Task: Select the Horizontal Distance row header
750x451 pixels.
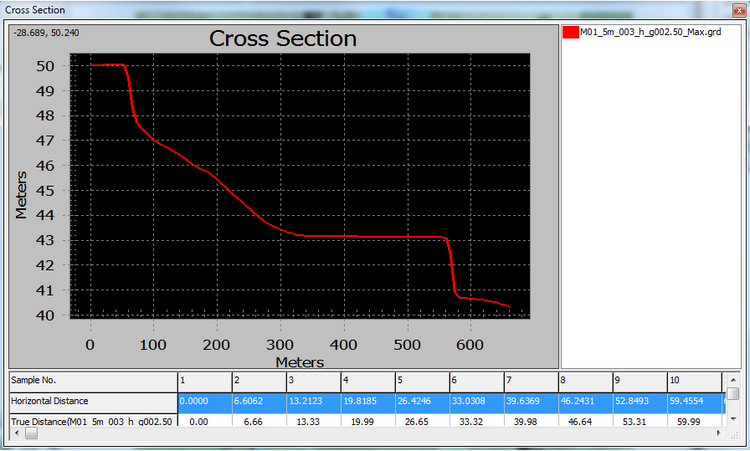Action: (x=92, y=402)
